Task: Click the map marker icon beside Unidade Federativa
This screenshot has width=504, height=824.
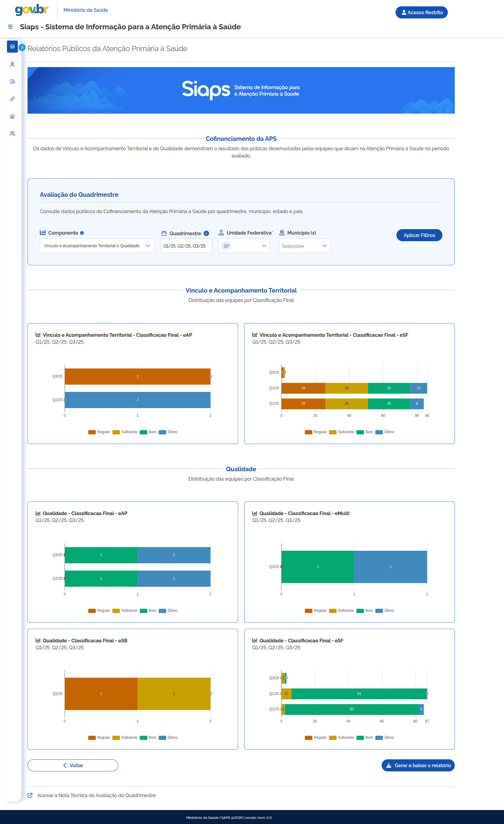Action: [221, 232]
